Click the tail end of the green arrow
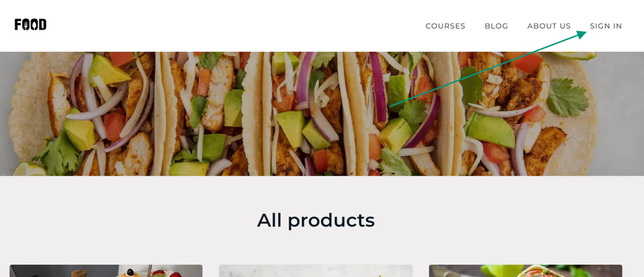Screen dimensions: 644x277 pyautogui.click(x=392, y=105)
